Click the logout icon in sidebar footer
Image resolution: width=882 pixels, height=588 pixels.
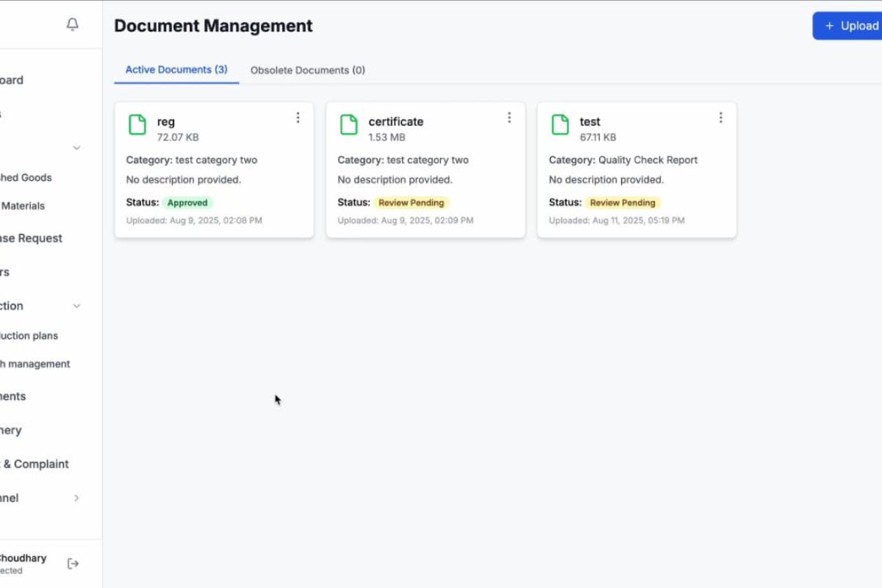(x=73, y=564)
